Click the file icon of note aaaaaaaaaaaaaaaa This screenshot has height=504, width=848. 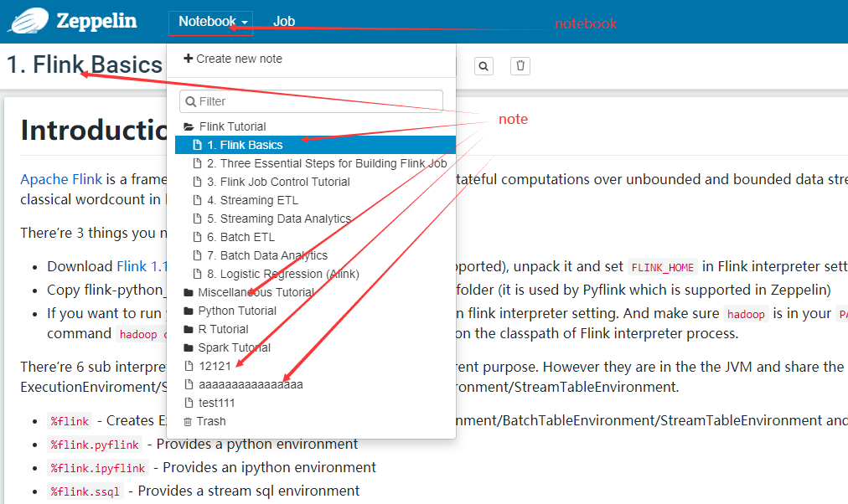(x=189, y=384)
